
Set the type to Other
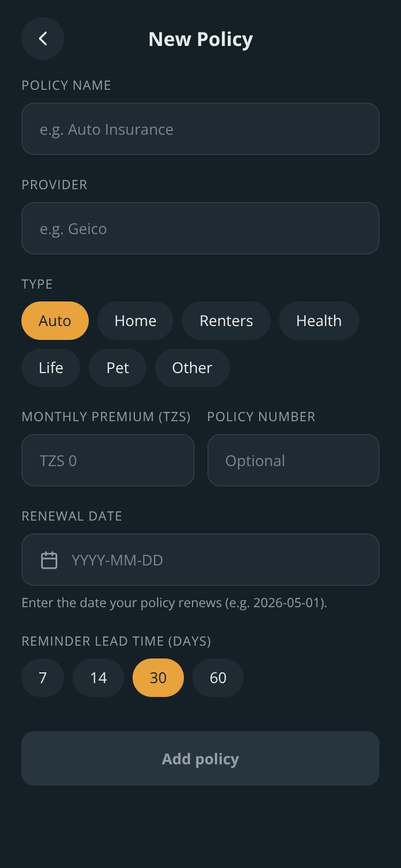(192, 368)
